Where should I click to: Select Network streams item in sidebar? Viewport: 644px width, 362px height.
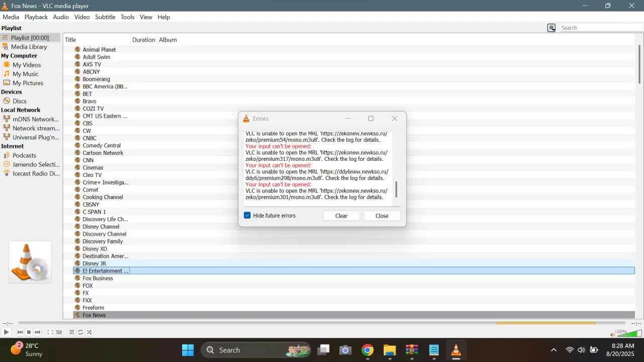click(30, 128)
